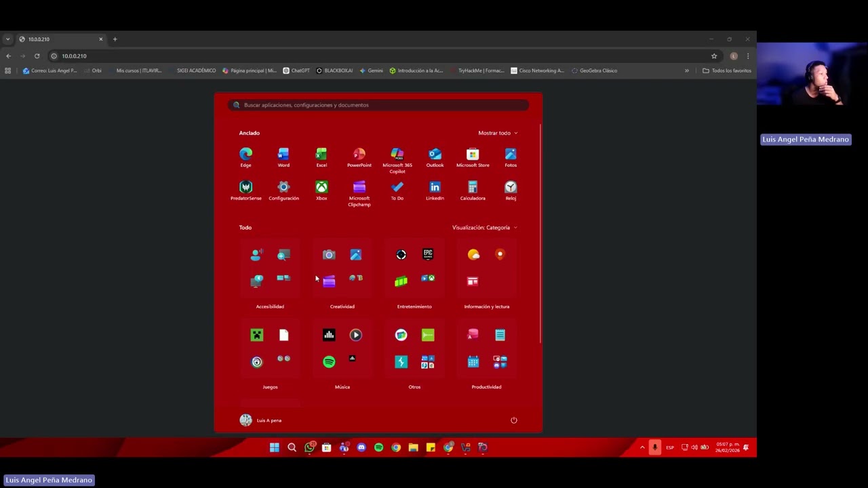Screen dimensions: 868x488
Task: Launch Word from the Start menu
Action: pyautogui.click(x=283, y=157)
